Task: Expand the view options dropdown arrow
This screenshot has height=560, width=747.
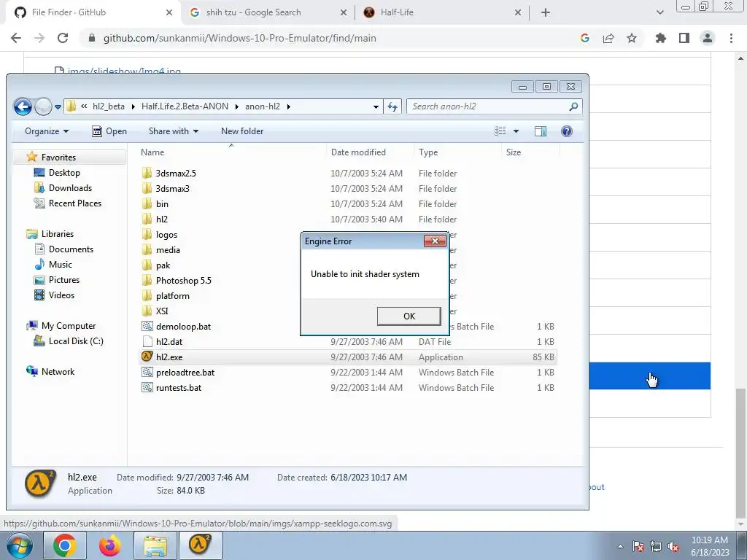Action: [516, 131]
